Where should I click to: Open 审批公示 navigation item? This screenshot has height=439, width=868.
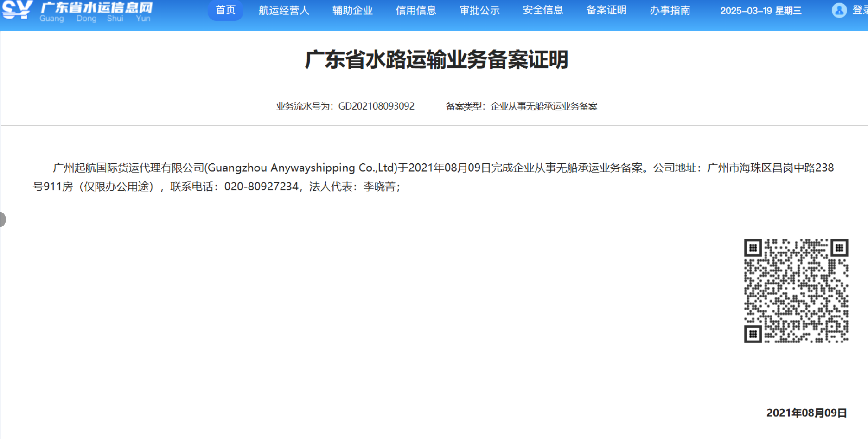point(479,10)
